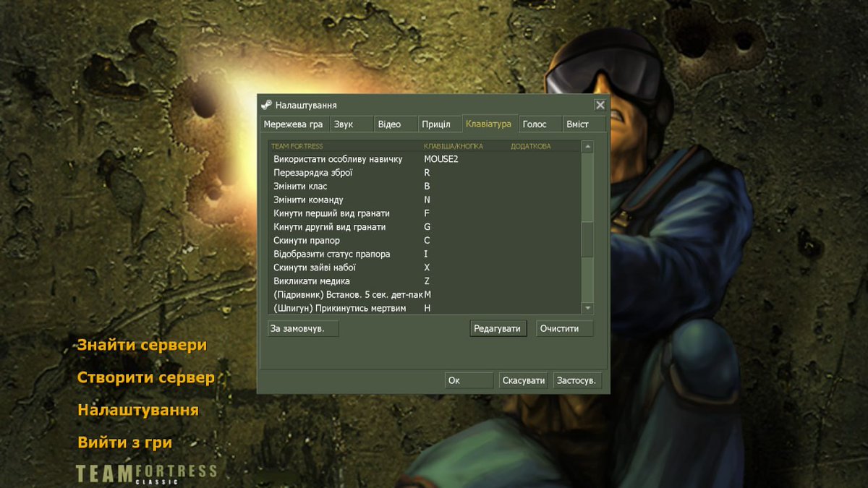Select the Скинути прапор row
The image size is (868, 488).
[425, 241]
